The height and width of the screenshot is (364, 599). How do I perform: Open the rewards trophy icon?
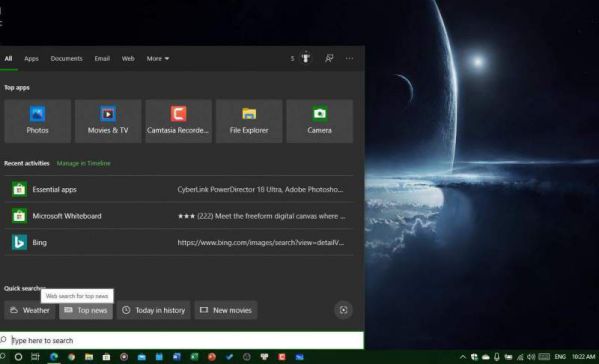(306, 58)
